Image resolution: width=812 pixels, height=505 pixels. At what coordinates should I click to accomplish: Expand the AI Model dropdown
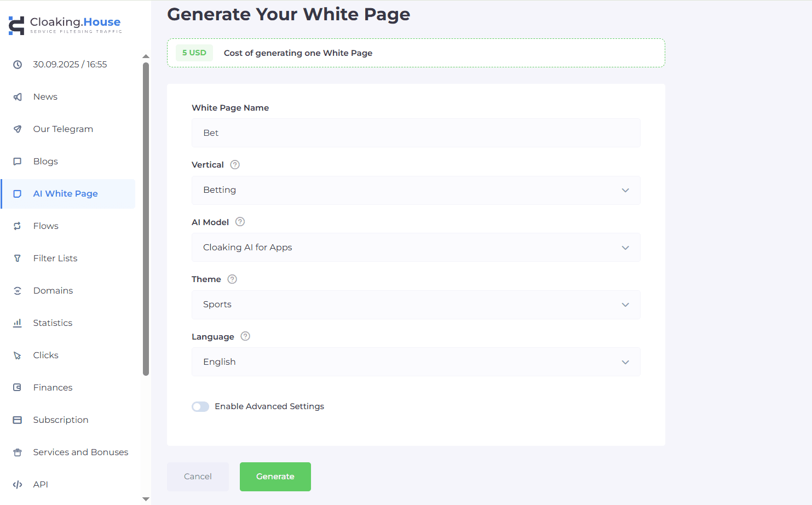point(416,248)
